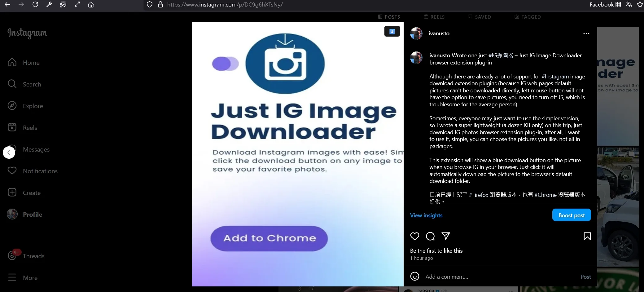Open Threads in sidebar

click(x=26, y=256)
